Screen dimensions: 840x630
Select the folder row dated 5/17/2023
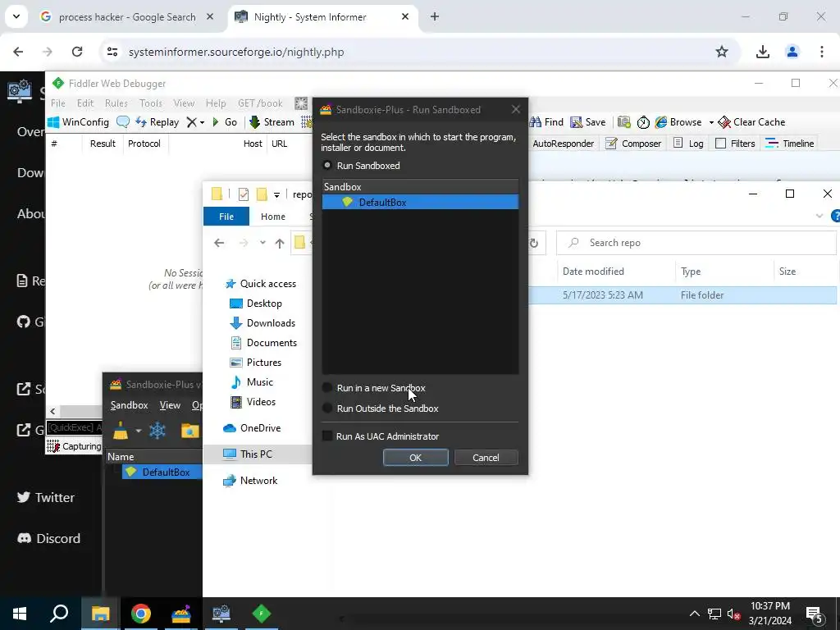point(682,295)
